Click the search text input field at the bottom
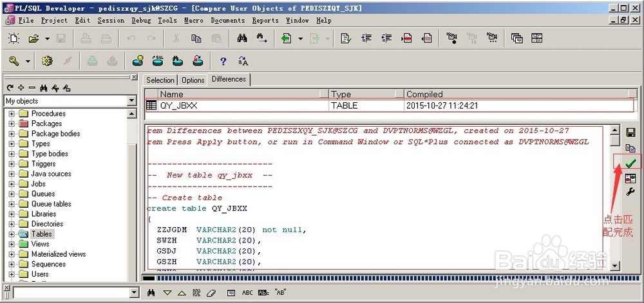 pos(71,293)
